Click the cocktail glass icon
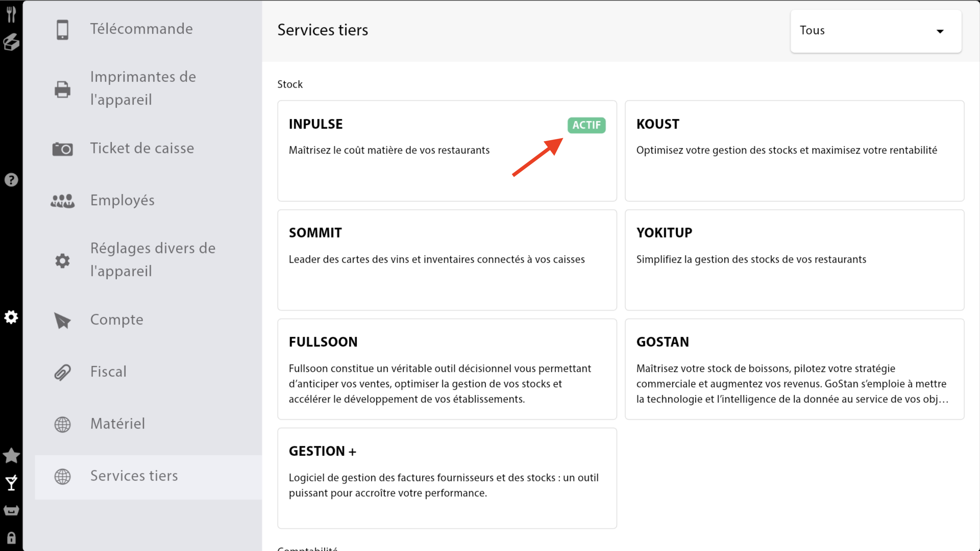 click(11, 483)
